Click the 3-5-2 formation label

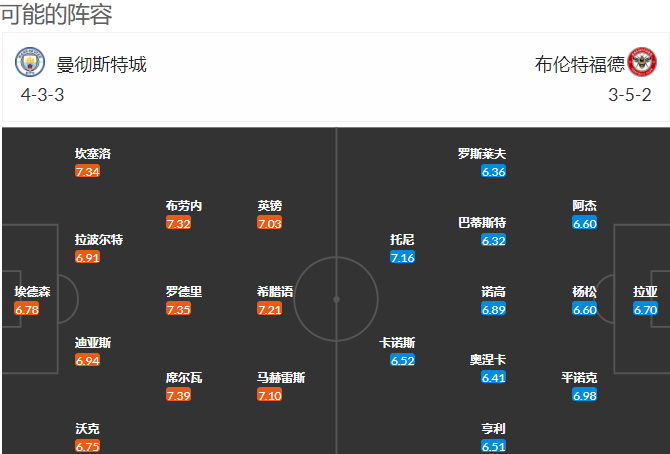click(630, 95)
